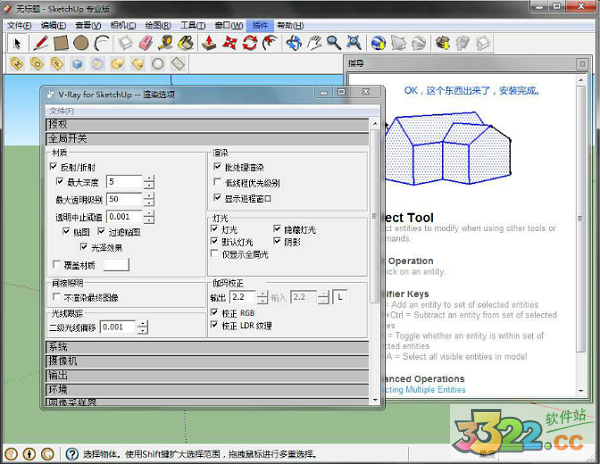
Task: Increase 最大深度 spinner value
Action: 149,179
